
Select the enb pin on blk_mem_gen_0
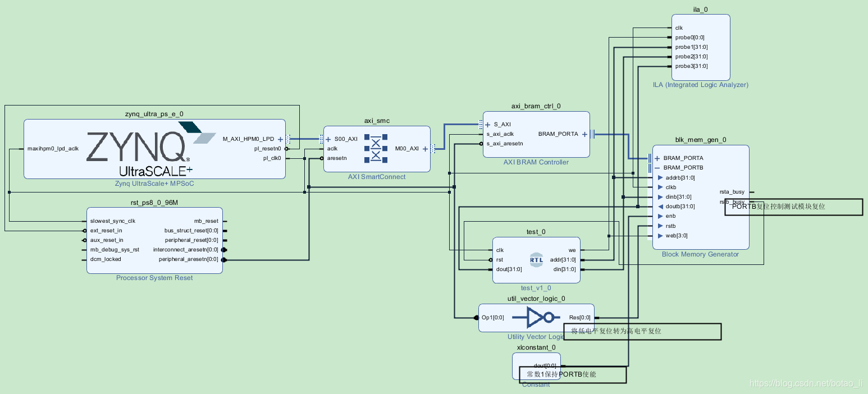(x=670, y=216)
